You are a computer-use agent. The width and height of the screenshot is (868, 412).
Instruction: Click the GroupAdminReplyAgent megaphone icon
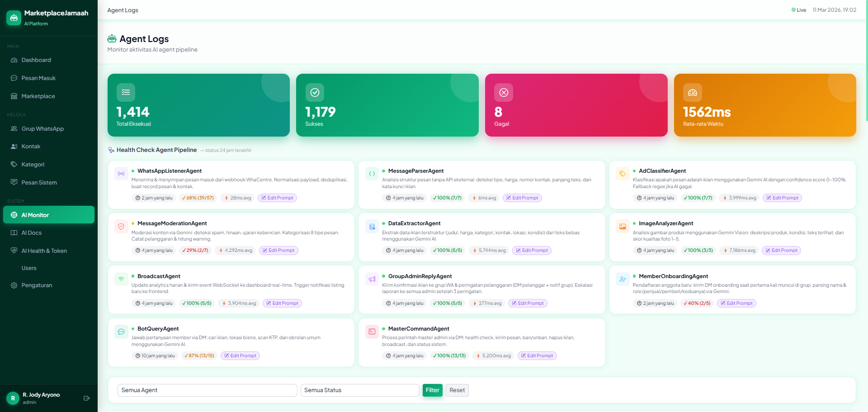click(x=372, y=279)
